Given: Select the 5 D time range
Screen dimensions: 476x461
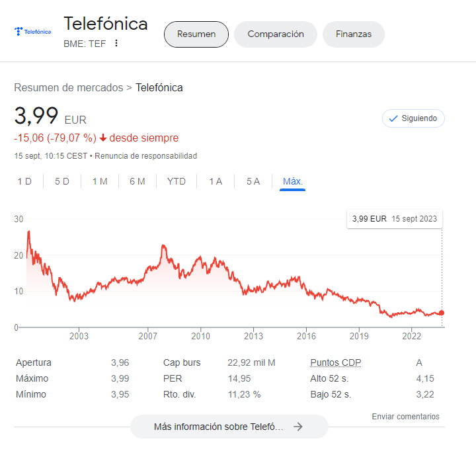Looking at the screenshot, I should 62,182.
